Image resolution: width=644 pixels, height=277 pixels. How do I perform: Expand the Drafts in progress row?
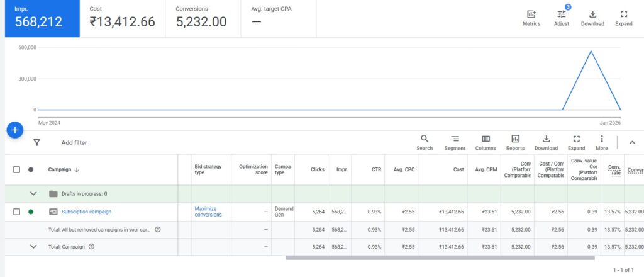[x=33, y=194]
